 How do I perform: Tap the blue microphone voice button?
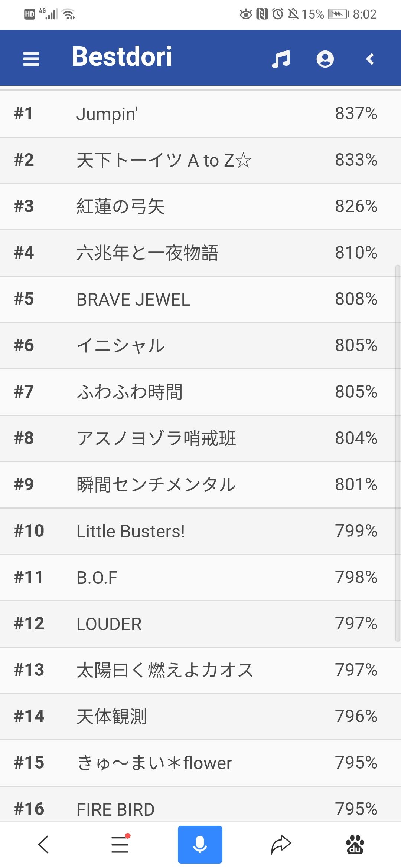point(200,845)
